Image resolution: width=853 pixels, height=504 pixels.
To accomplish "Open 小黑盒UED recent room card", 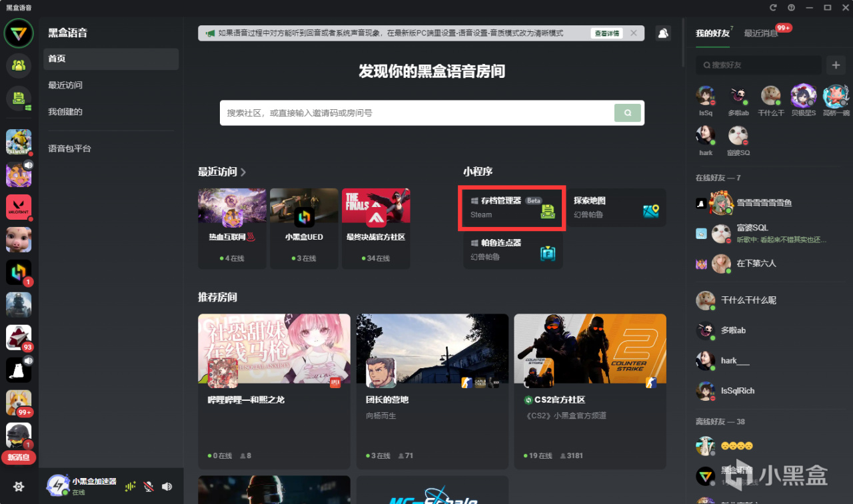I will click(x=304, y=228).
